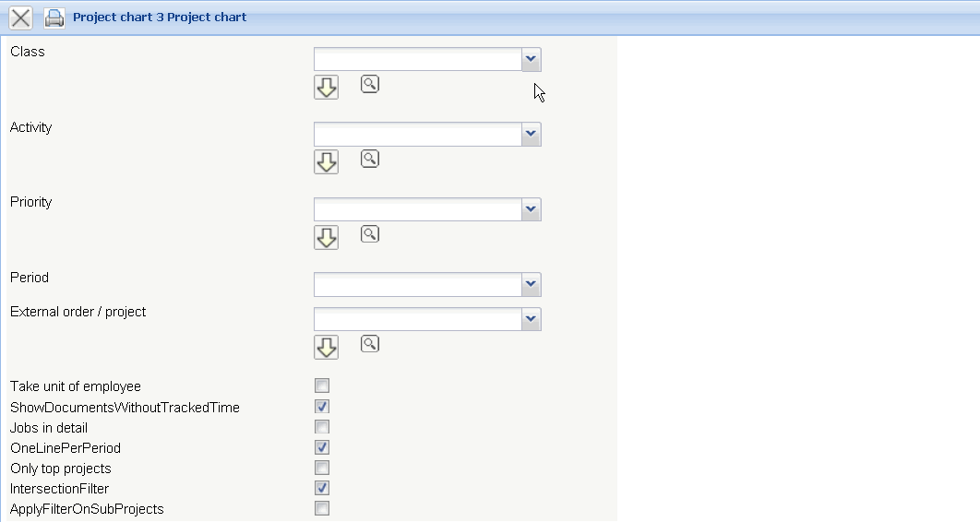980x522 pixels.
Task: Open the magnifier search for Priority
Action: coord(369,234)
